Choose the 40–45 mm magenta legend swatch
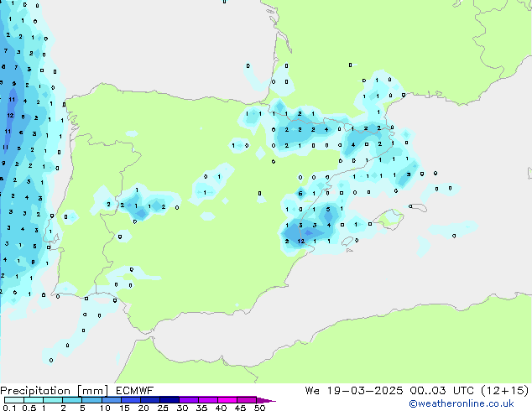 227,400
